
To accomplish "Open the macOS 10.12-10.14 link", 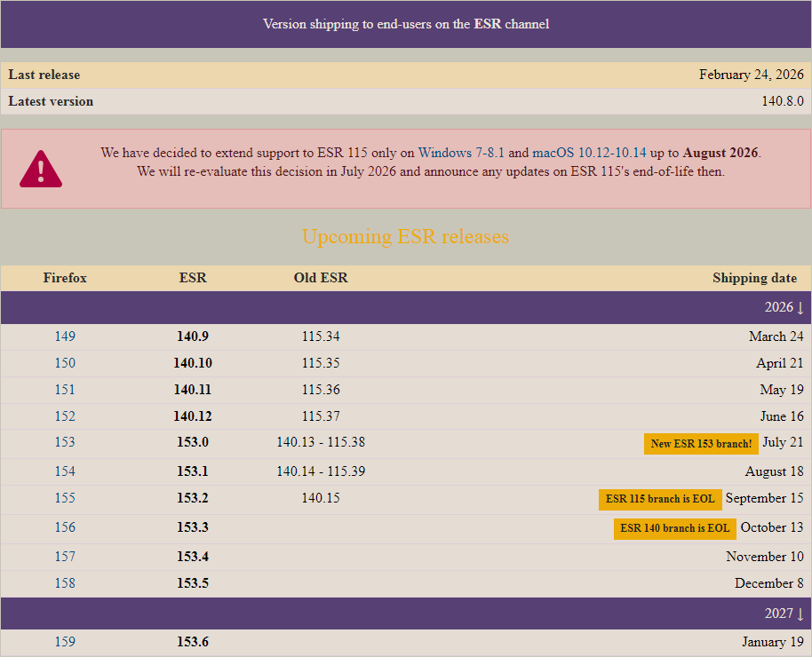I will point(589,153).
